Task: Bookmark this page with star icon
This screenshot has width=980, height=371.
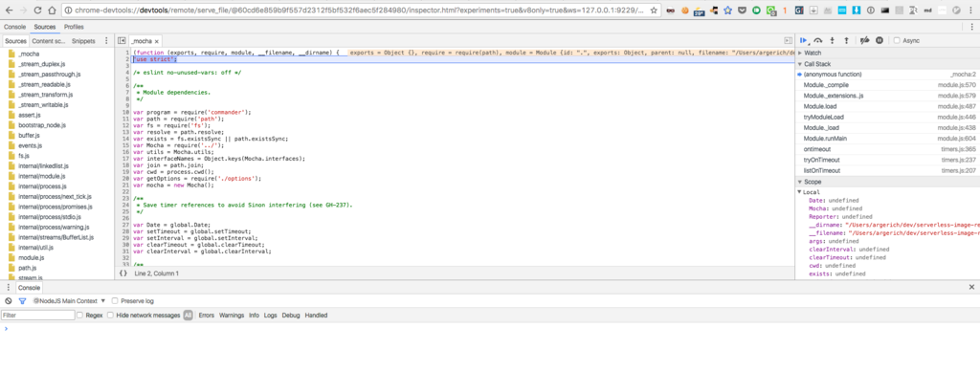Action: [x=654, y=11]
